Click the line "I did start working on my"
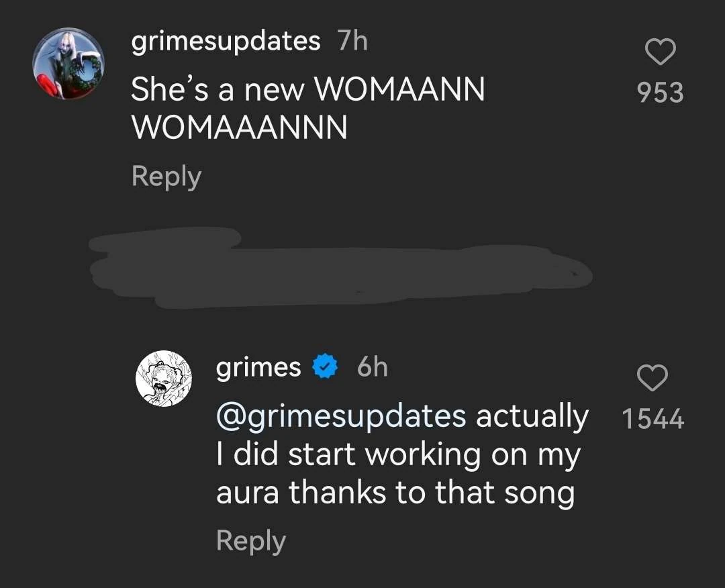Image resolution: width=725 pixels, height=588 pixels. coord(398,455)
